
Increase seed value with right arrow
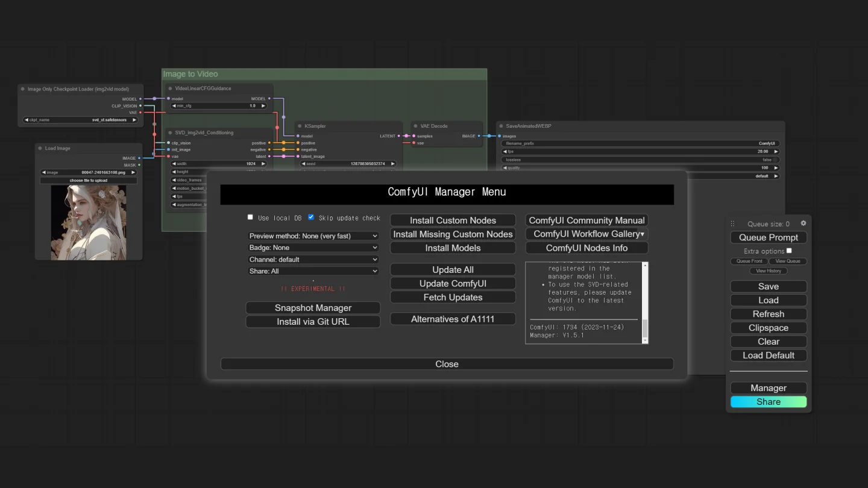click(392, 164)
